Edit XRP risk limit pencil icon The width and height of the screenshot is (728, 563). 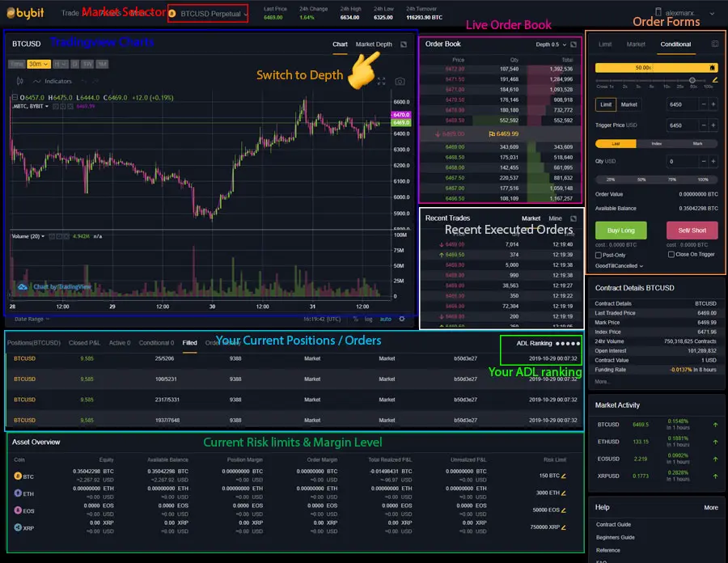click(564, 527)
